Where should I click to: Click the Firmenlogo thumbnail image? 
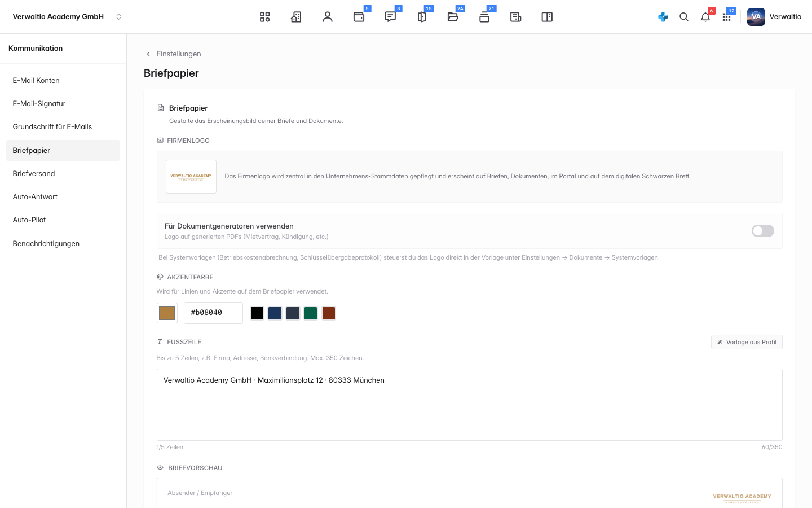coord(191,177)
